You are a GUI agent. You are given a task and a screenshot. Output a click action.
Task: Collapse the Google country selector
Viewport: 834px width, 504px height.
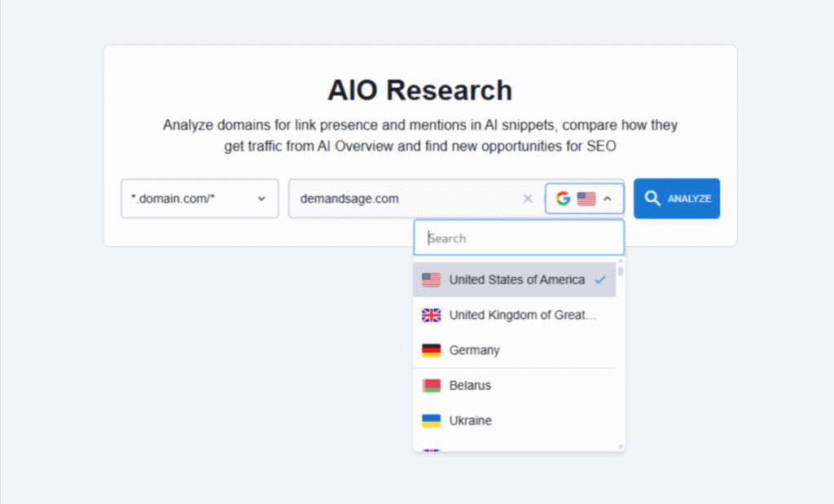584,199
